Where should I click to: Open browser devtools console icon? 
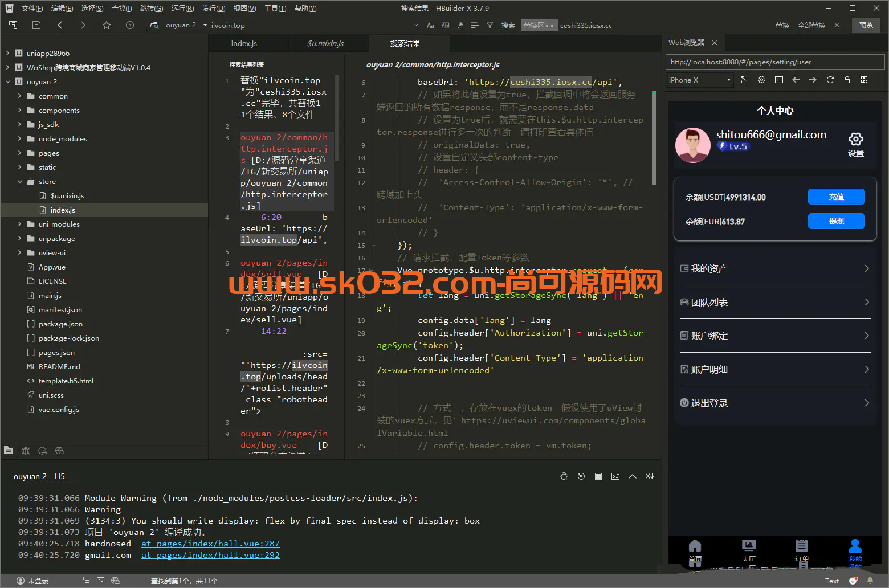pyautogui.click(x=778, y=80)
